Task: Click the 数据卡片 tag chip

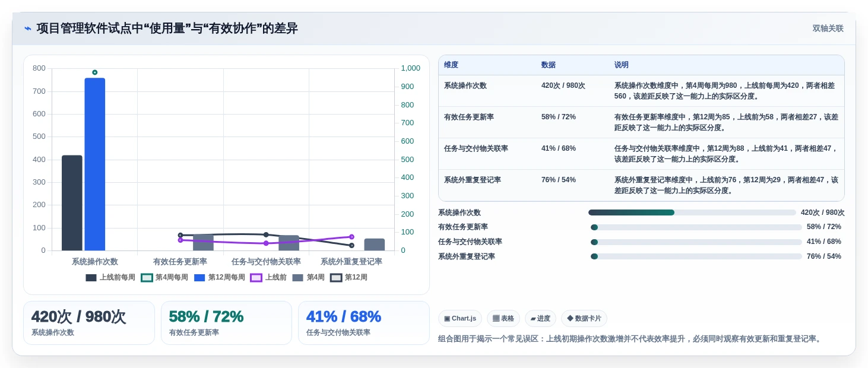Action: (x=584, y=319)
